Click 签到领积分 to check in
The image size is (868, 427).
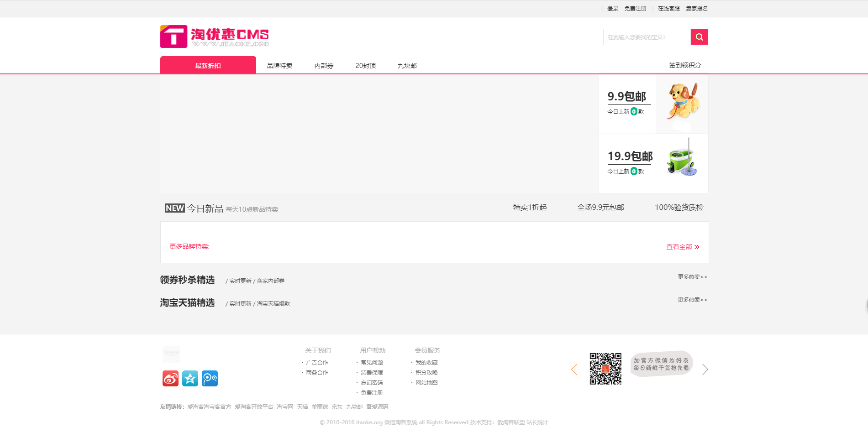[684, 65]
